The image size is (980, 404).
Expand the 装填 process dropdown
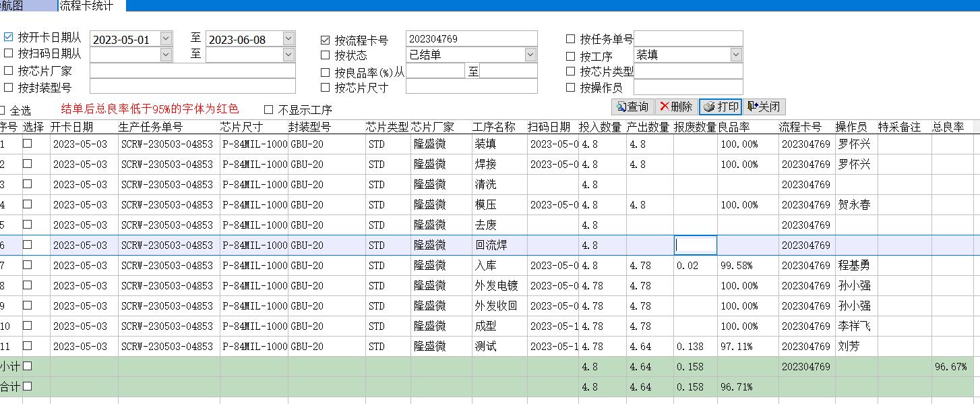(x=736, y=55)
